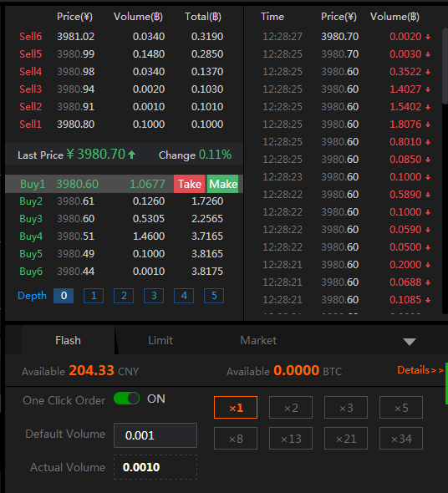Screen dimensions: 448x493
Task: Click the green Make button on Buy1
Action: tap(222, 184)
